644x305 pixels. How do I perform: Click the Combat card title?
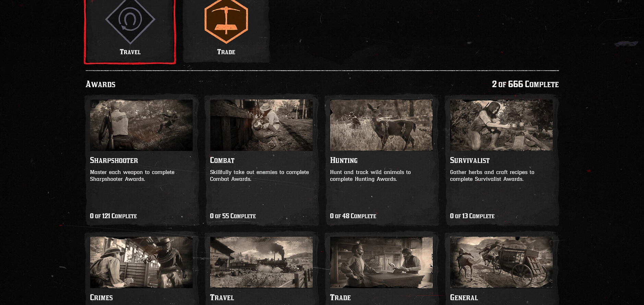point(222,160)
